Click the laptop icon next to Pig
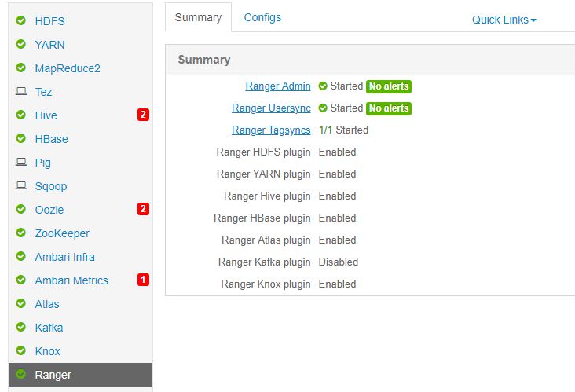 [21, 163]
